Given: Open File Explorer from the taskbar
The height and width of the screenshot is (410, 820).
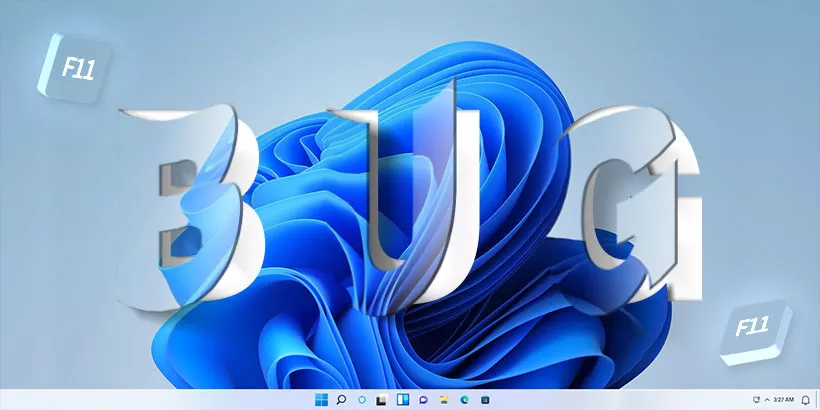Looking at the screenshot, I should [x=443, y=400].
